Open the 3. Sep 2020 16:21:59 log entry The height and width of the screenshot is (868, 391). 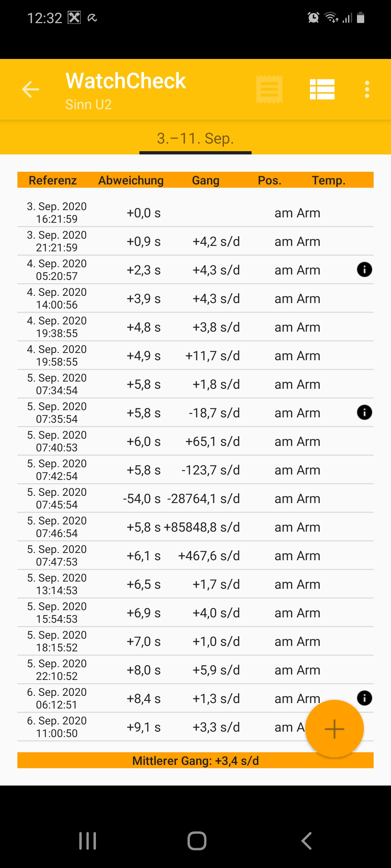point(195,213)
